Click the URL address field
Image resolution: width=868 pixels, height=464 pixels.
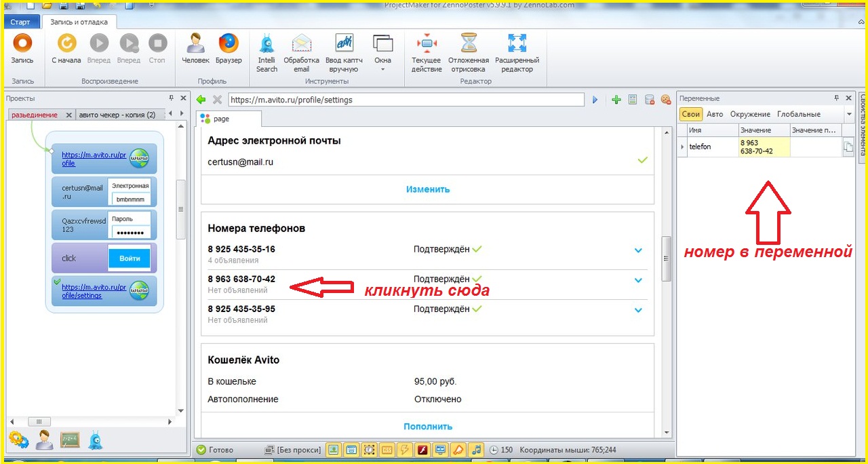pos(406,100)
